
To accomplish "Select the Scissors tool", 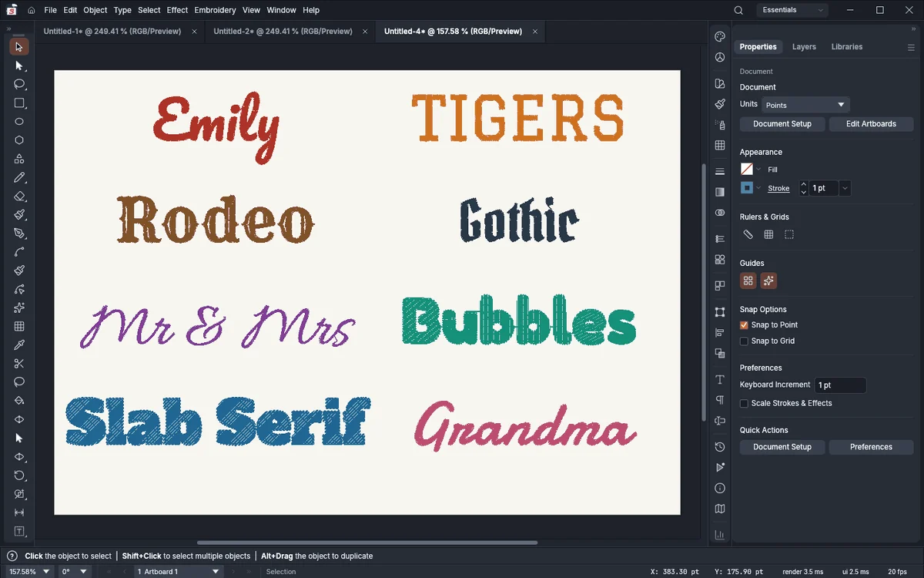I will tap(19, 364).
